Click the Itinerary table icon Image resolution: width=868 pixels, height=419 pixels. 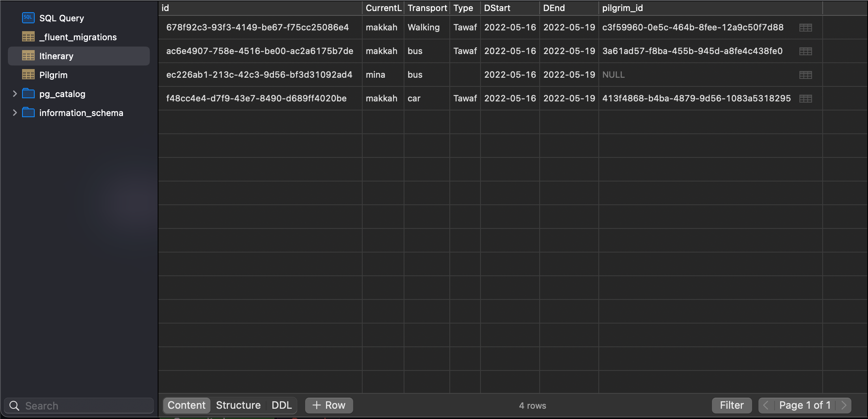(28, 56)
